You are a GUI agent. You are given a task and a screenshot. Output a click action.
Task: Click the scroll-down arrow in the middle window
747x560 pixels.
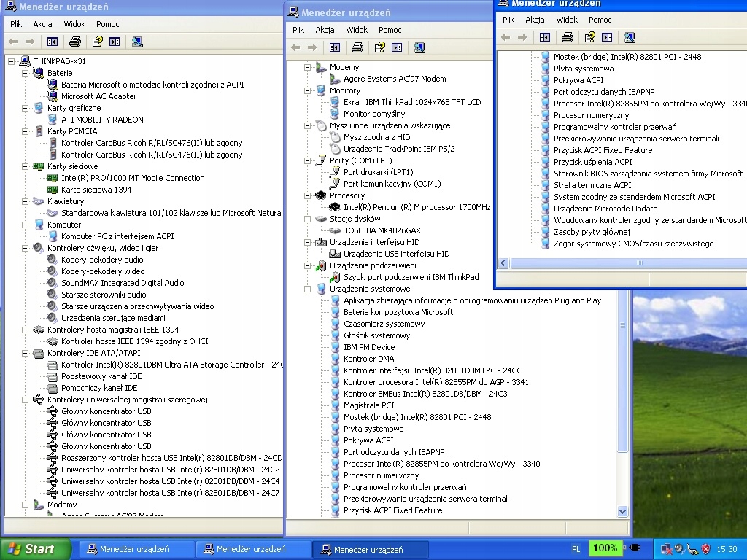tap(622, 511)
